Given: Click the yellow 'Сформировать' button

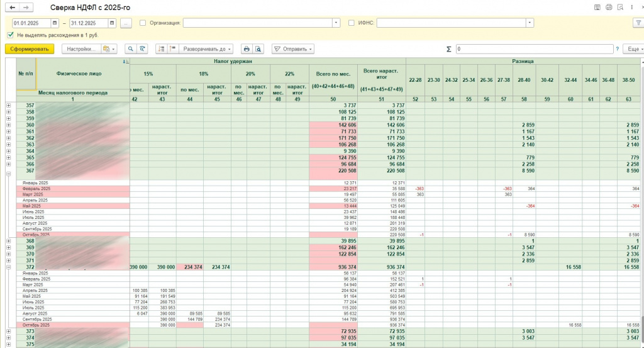Looking at the screenshot, I should [x=29, y=48].
